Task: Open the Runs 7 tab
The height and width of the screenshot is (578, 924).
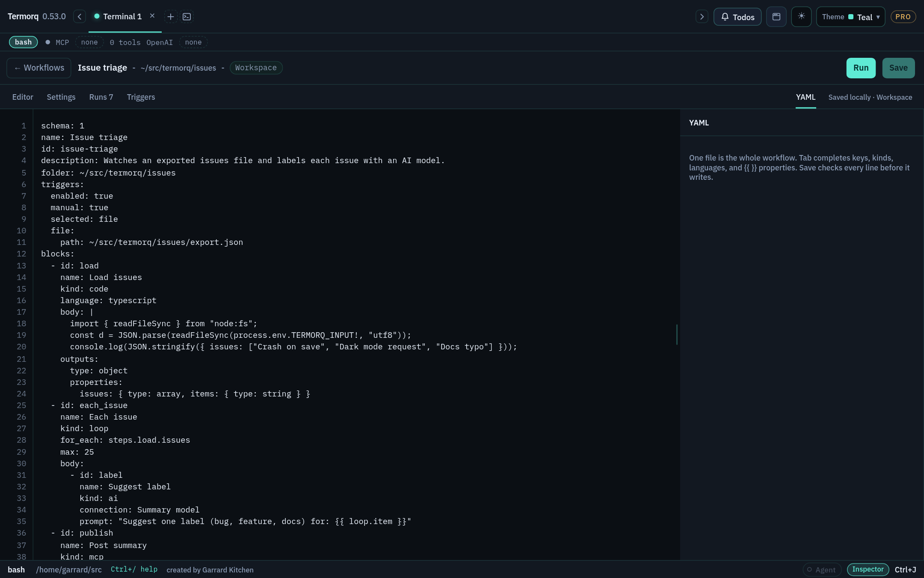Action: click(x=101, y=97)
